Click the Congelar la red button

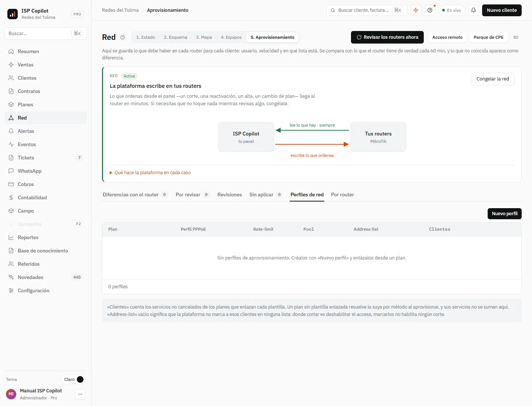pyautogui.click(x=493, y=79)
